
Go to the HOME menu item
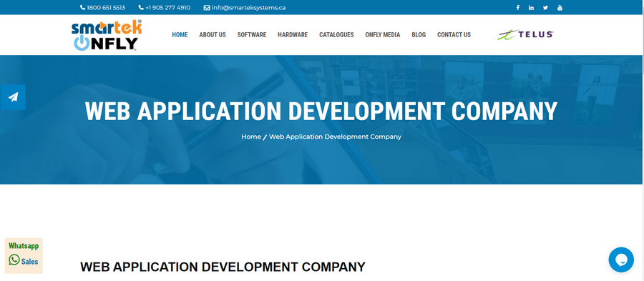[180, 35]
